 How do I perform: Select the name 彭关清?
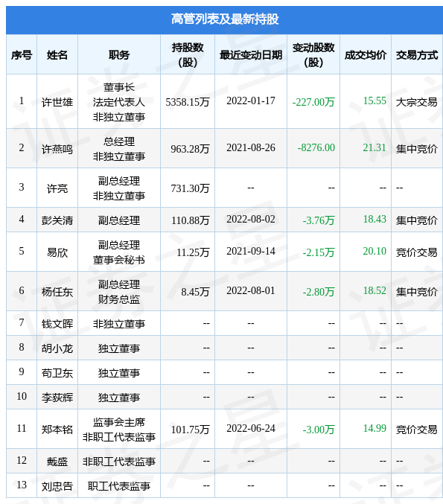[x=57, y=220]
